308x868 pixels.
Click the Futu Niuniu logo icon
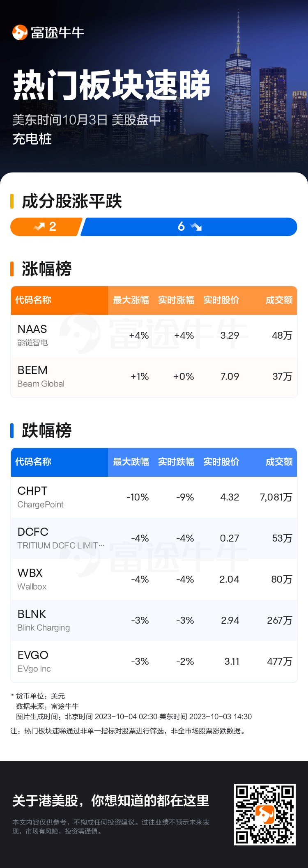[20, 32]
